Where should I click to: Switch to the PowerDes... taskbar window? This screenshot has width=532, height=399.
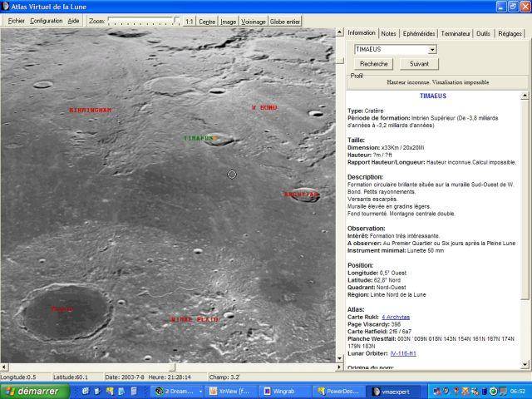click(x=338, y=392)
